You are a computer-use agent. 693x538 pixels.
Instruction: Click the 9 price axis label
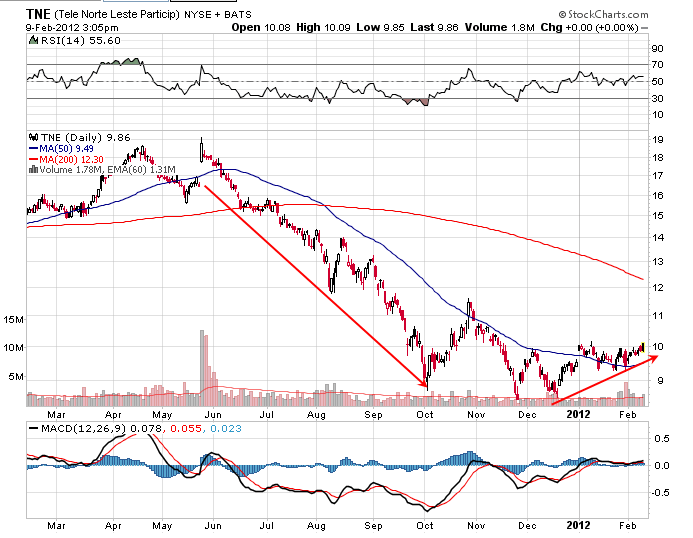(x=660, y=381)
